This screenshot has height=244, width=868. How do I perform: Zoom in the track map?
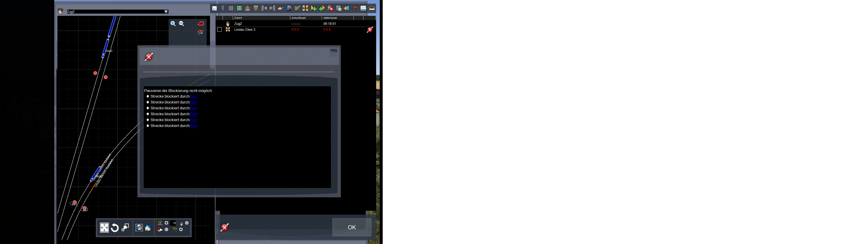(x=173, y=23)
